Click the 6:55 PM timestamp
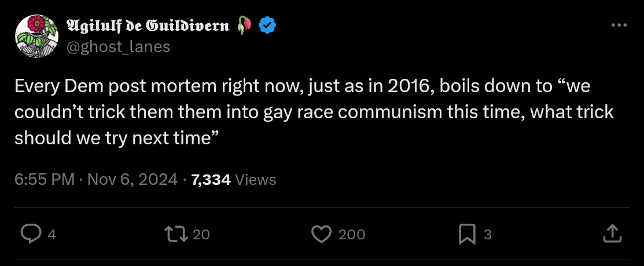644x266 pixels. pos(45,180)
